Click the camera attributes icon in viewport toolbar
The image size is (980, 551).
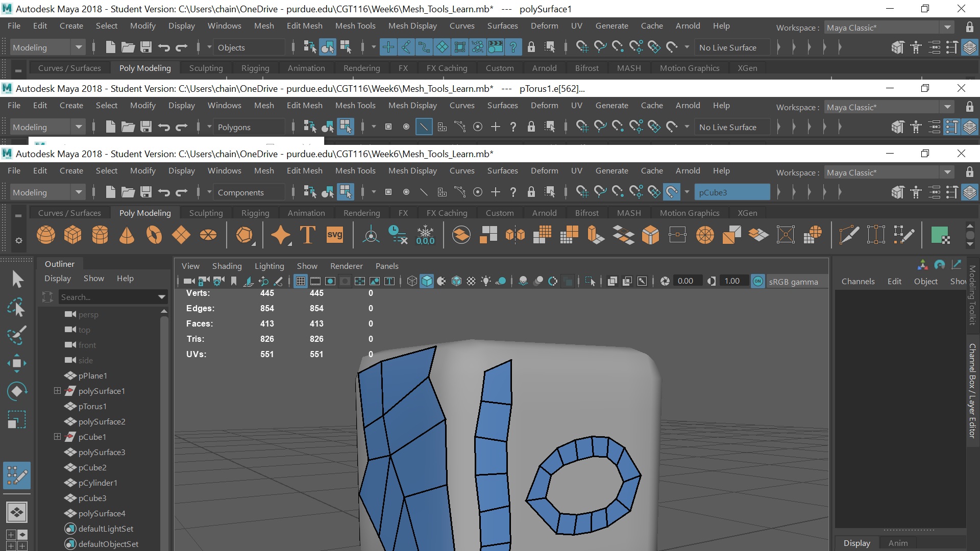[219, 281]
